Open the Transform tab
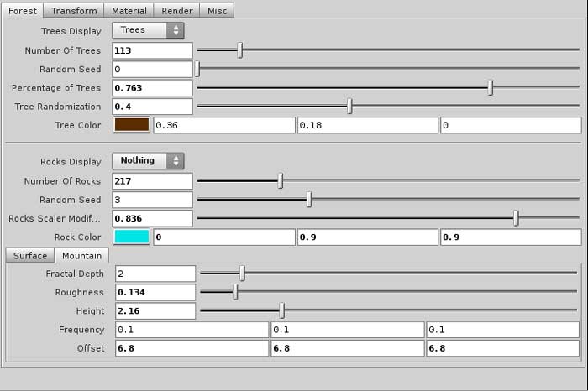 pyautogui.click(x=74, y=10)
